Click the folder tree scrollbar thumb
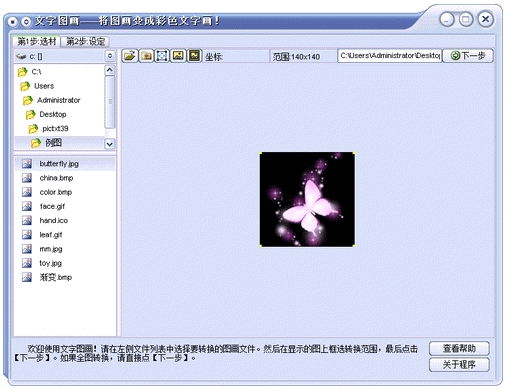 (x=110, y=102)
